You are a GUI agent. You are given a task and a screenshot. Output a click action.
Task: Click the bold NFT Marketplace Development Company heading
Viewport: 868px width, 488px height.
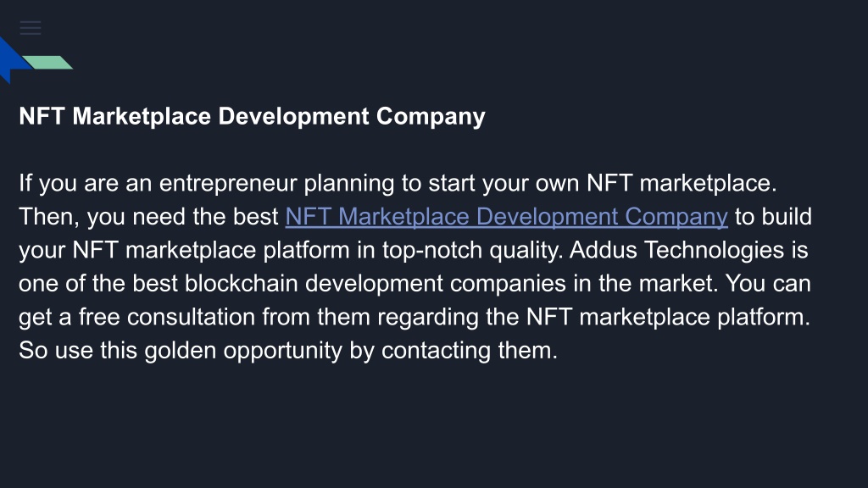point(252,116)
